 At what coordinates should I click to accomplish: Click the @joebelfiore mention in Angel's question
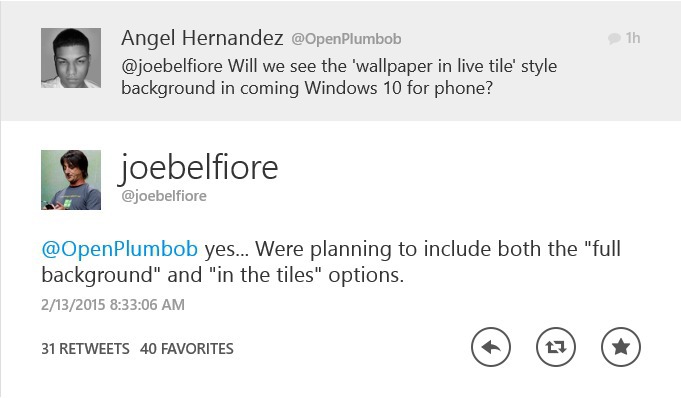pyautogui.click(x=172, y=66)
